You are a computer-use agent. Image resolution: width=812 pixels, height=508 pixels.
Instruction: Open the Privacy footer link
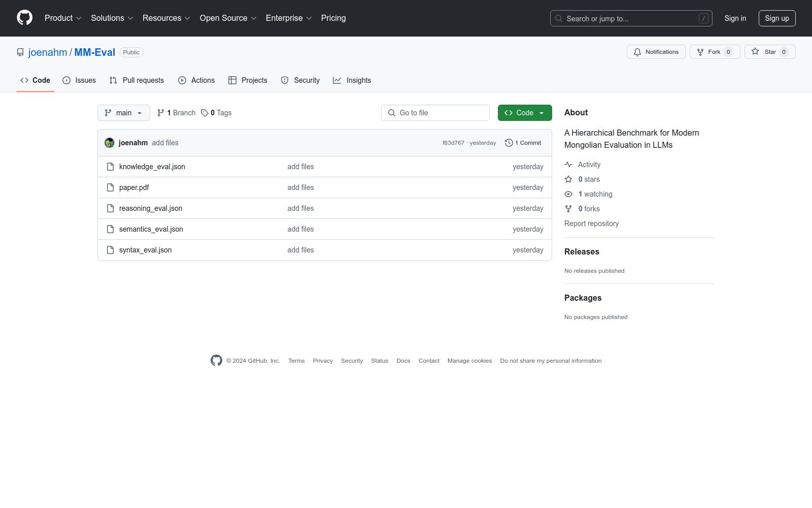click(x=323, y=361)
